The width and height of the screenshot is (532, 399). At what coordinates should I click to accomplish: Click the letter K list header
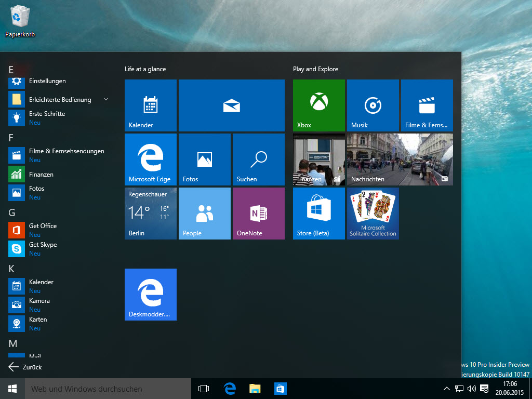pos(11,269)
